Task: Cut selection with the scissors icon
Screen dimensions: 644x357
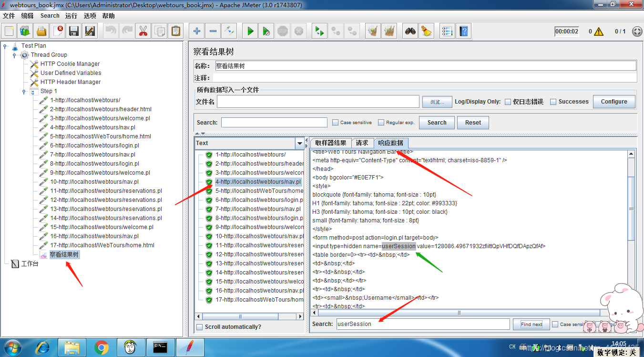Action: tap(143, 31)
